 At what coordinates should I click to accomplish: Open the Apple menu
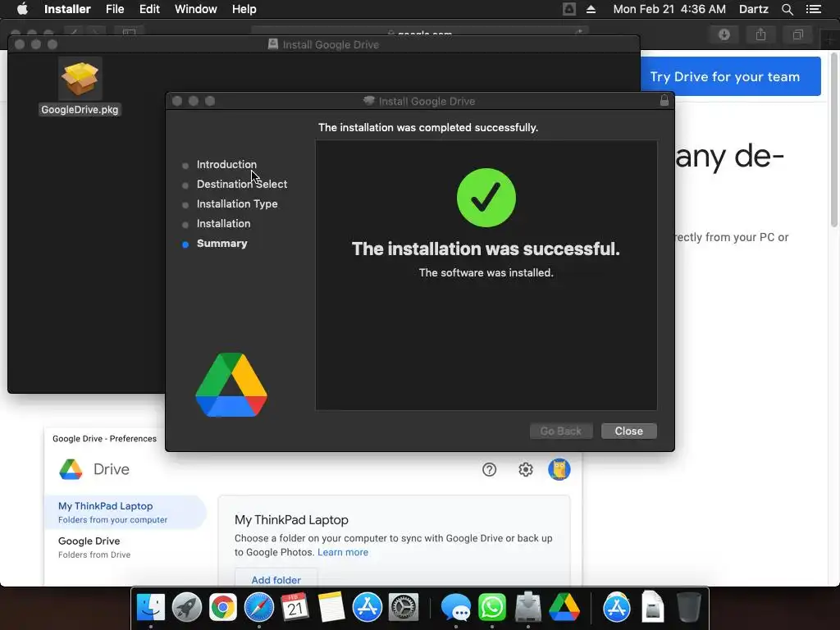pyautogui.click(x=22, y=9)
